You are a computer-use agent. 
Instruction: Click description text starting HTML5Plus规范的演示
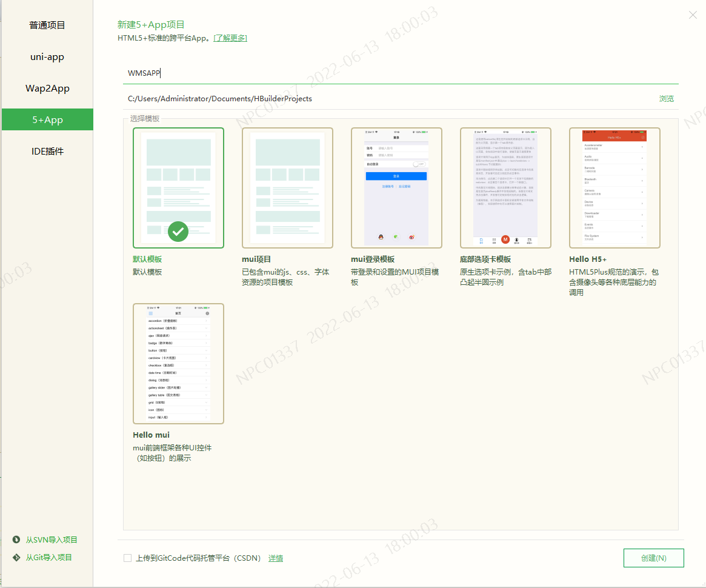(x=614, y=282)
